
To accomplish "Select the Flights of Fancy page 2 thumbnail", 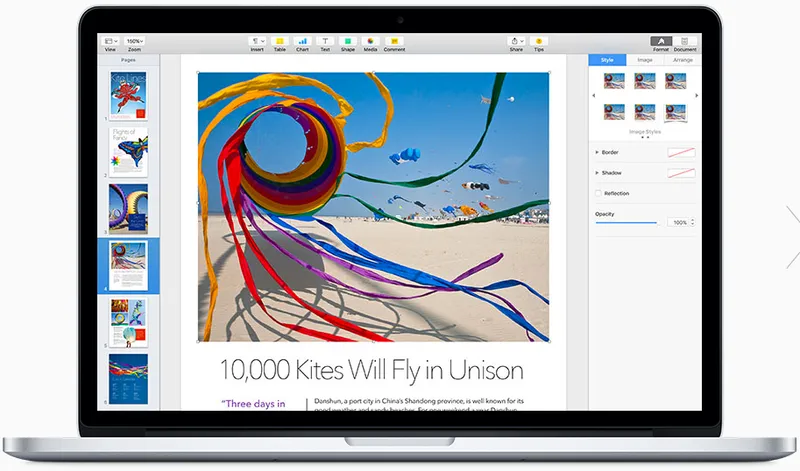I will tap(128, 152).
